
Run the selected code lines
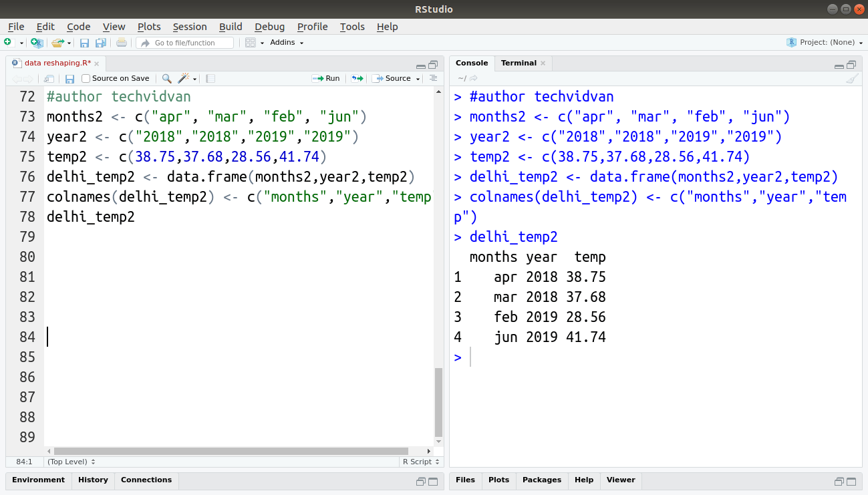[326, 78]
